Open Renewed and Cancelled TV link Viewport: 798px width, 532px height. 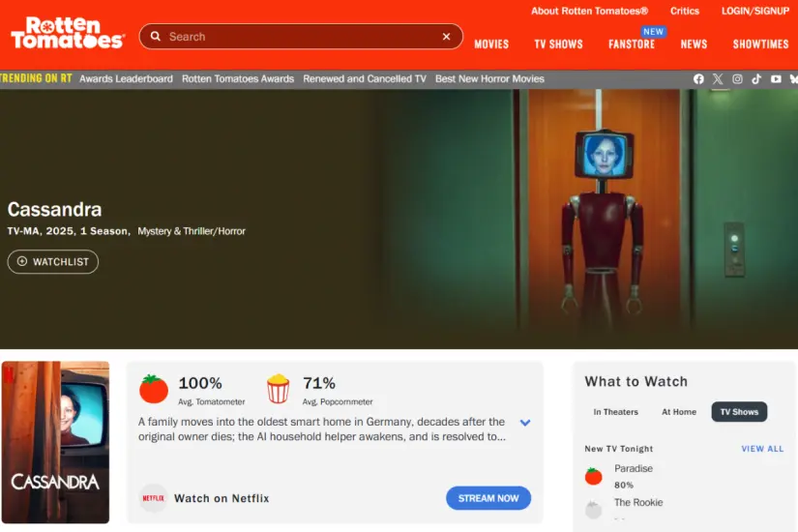[x=365, y=79]
